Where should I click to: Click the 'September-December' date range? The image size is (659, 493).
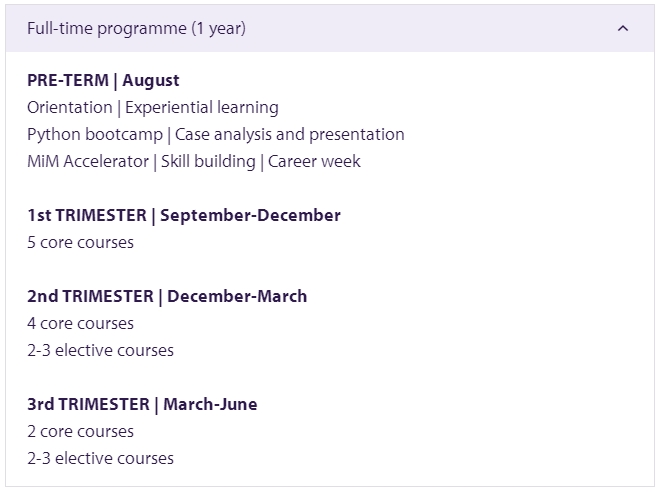pyautogui.click(x=250, y=216)
